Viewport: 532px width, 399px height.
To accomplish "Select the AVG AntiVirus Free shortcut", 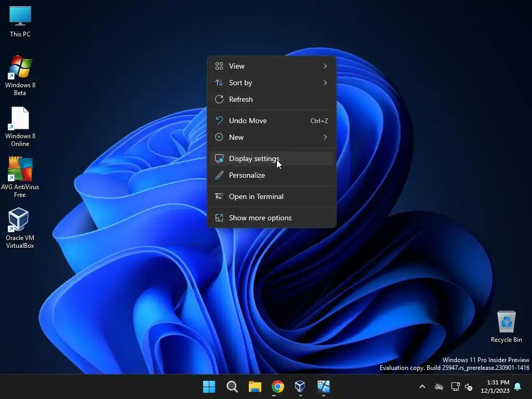I will pyautogui.click(x=20, y=178).
